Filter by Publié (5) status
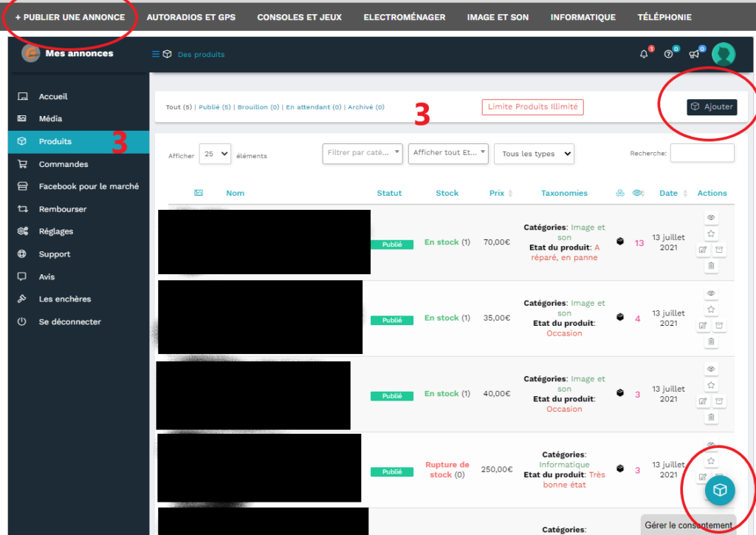756x535 pixels. coord(215,107)
